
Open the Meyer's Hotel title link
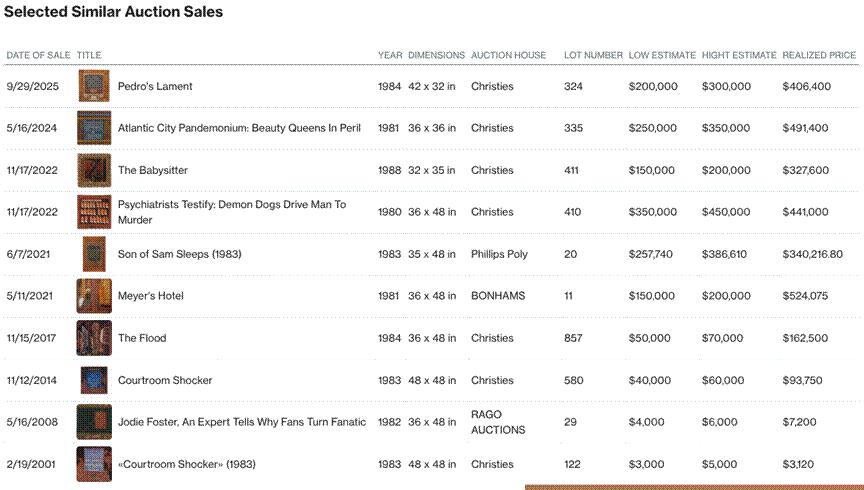point(150,296)
